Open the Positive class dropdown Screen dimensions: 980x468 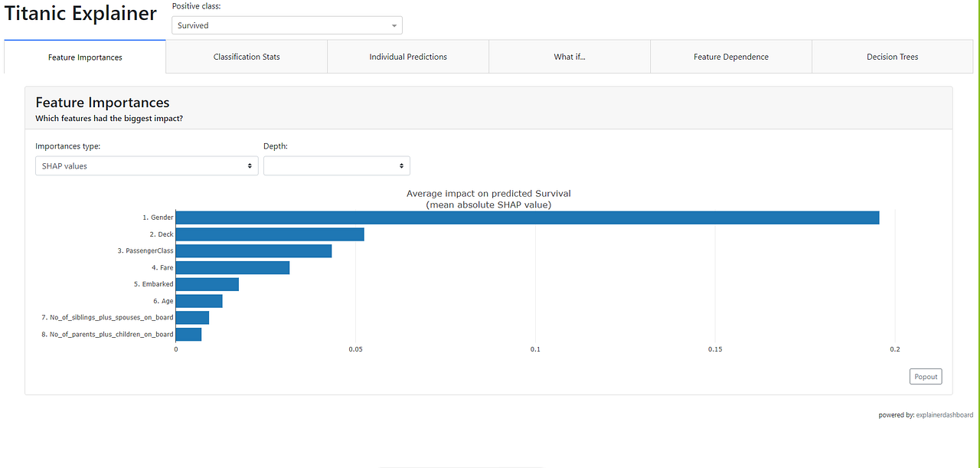[286, 25]
